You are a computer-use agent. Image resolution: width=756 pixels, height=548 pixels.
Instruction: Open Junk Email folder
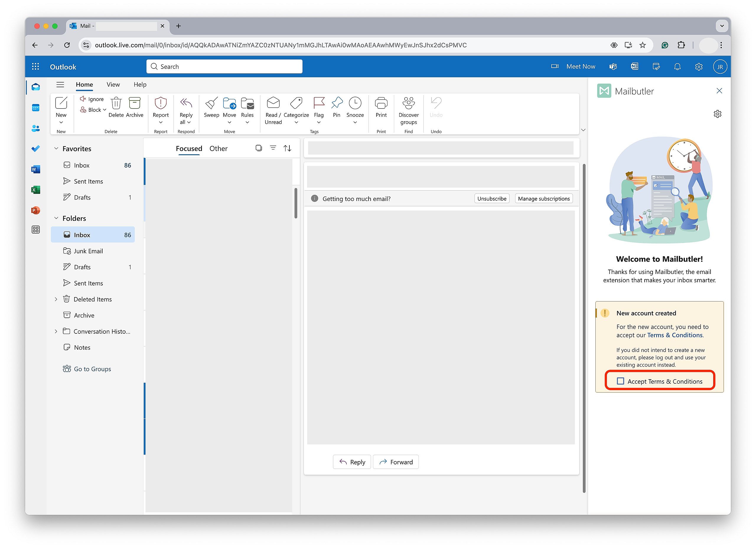(x=93, y=251)
